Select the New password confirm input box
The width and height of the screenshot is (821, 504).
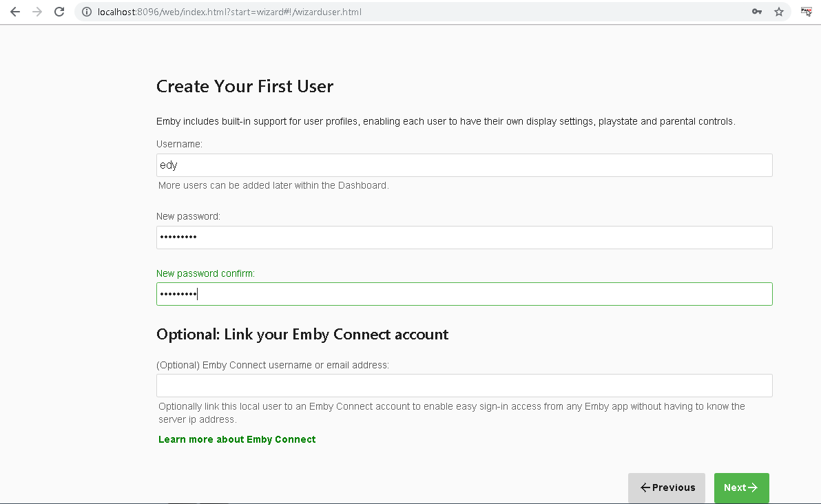(464, 294)
